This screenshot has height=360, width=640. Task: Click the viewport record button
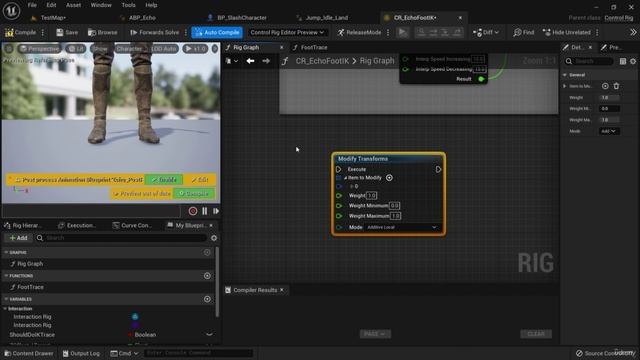193,211
